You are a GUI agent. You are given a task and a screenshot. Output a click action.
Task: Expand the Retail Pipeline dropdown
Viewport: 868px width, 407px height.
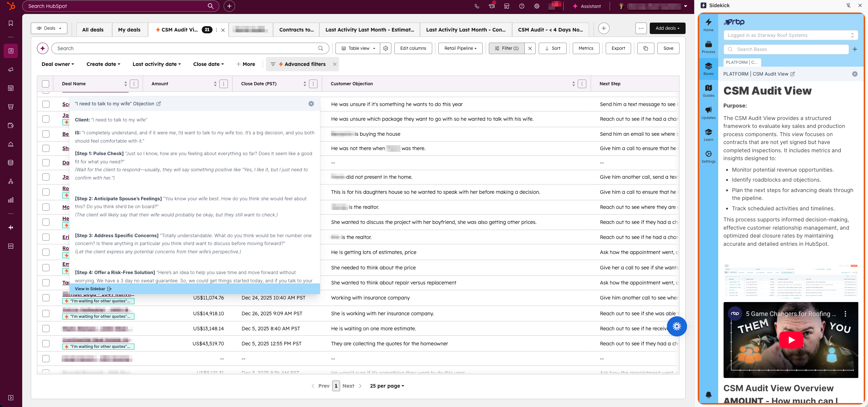pyautogui.click(x=460, y=48)
